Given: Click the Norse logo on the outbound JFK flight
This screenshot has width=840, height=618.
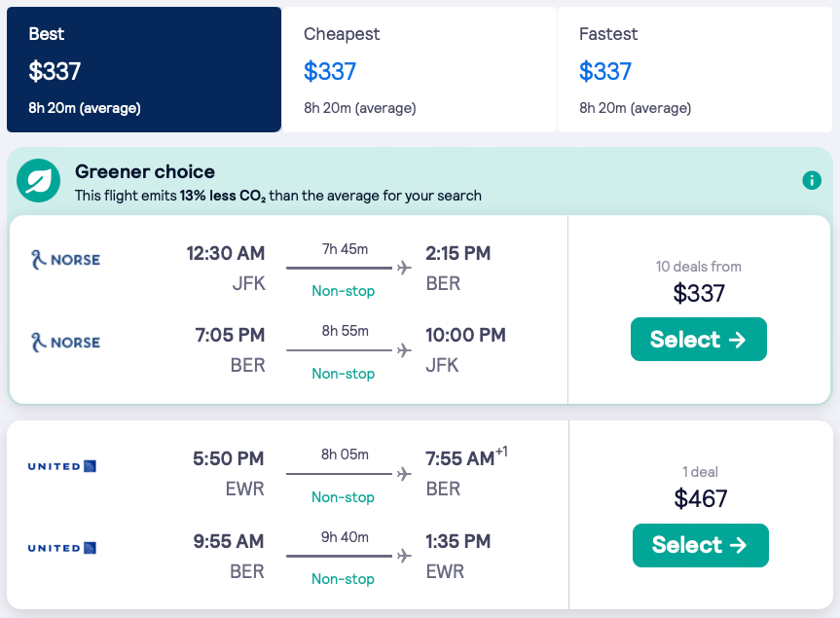Looking at the screenshot, I should 65,260.
